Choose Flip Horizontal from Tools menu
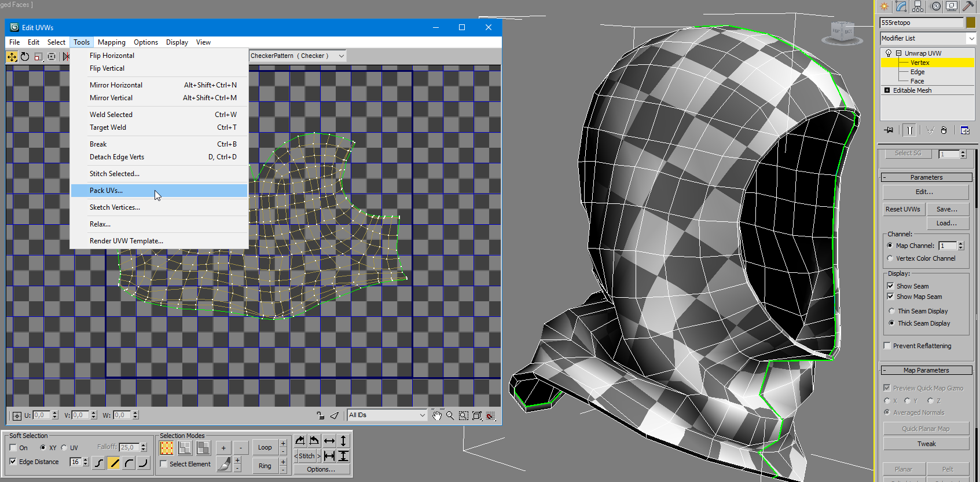Screen dimensions: 980x482 click(159, 56)
